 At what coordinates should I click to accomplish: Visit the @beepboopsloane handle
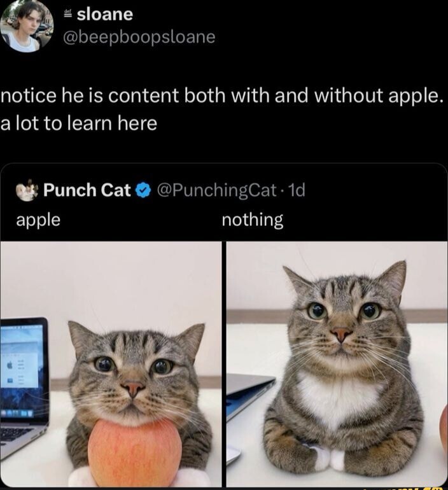(x=139, y=37)
